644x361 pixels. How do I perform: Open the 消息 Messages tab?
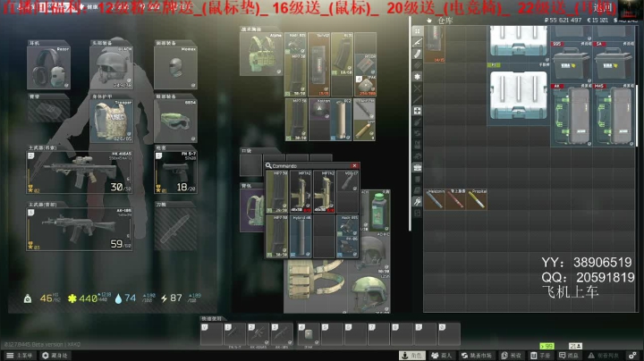(569, 356)
